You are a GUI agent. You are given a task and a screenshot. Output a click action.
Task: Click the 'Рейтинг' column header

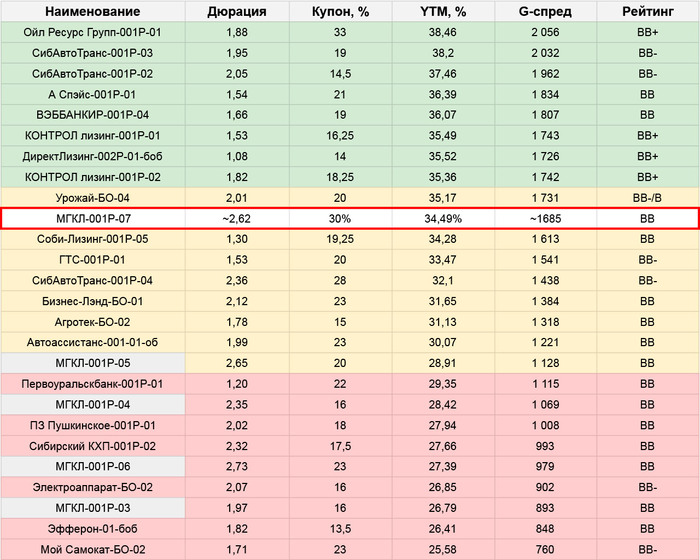pos(648,12)
